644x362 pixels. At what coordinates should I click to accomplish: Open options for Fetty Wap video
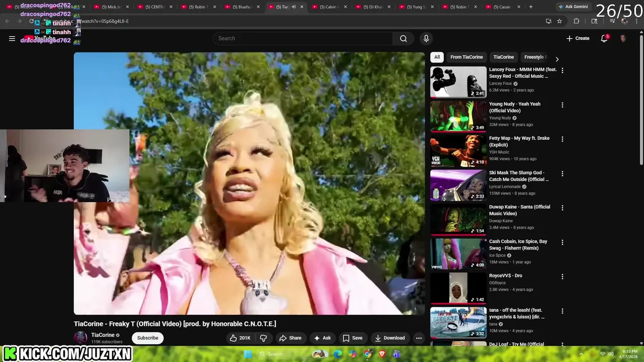click(x=562, y=139)
